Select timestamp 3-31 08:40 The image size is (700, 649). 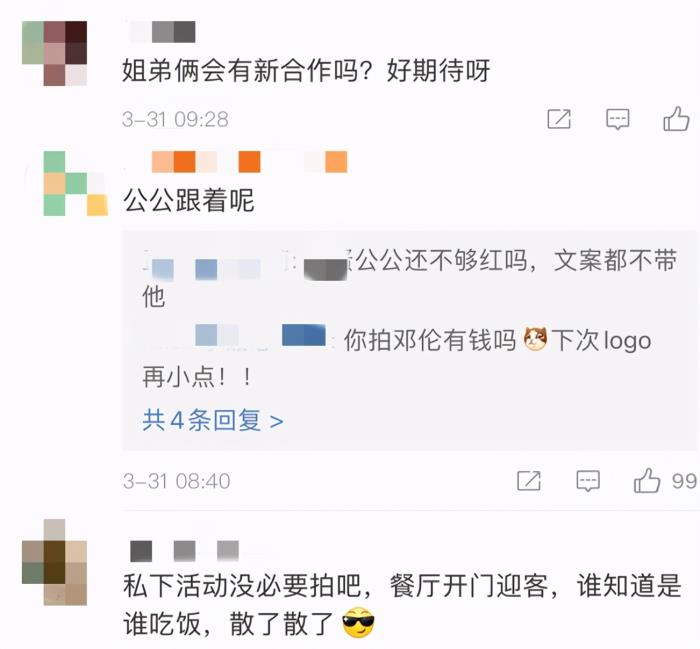177,481
